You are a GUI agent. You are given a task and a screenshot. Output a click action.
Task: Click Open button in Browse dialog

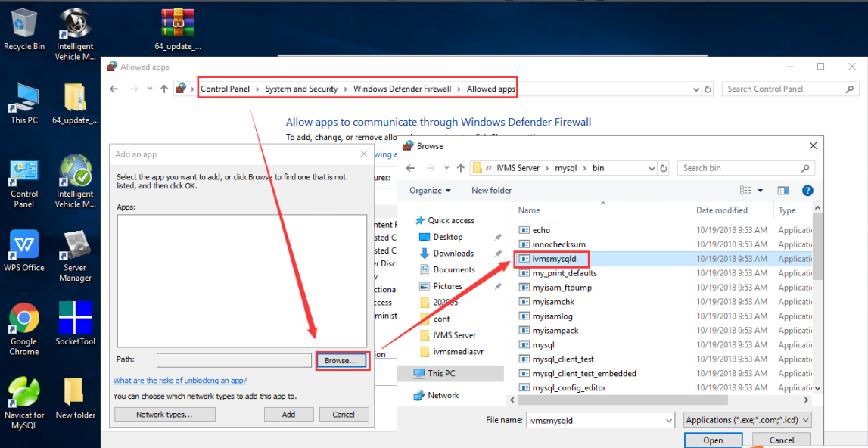[713, 440]
